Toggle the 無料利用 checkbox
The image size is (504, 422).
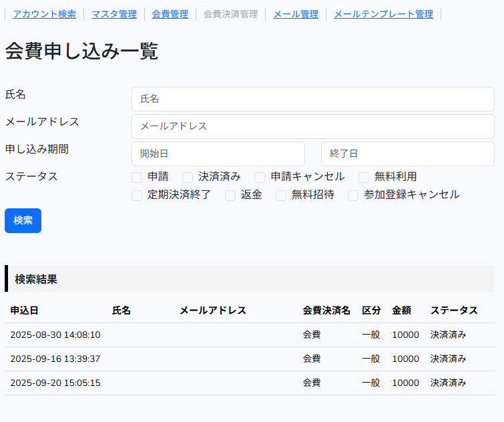pos(364,177)
